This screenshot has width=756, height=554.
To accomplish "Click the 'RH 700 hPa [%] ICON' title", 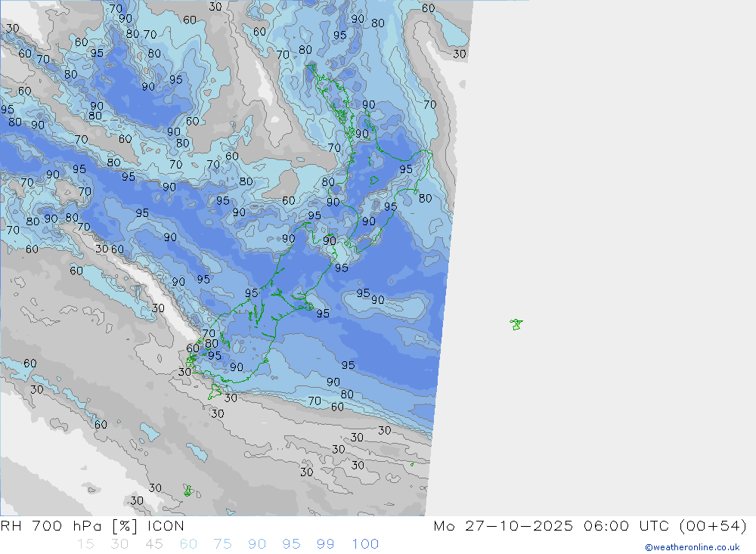I will pyautogui.click(x=92, y=525).
